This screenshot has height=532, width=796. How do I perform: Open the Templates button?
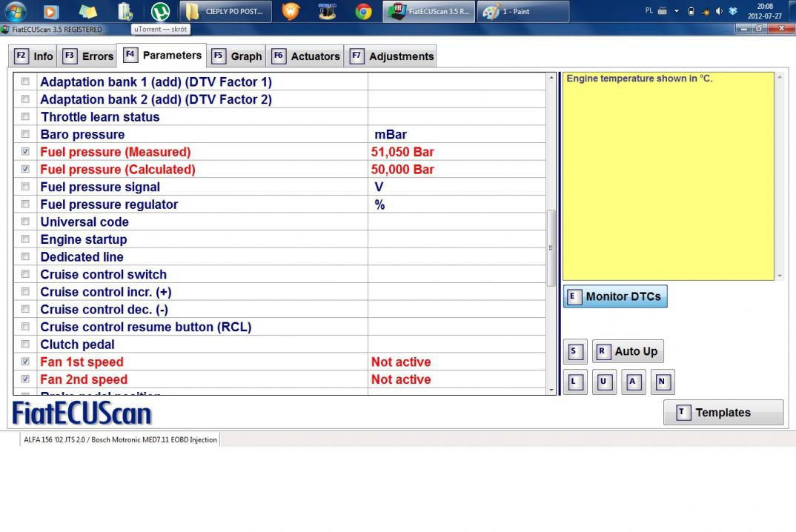coord(723,412)
